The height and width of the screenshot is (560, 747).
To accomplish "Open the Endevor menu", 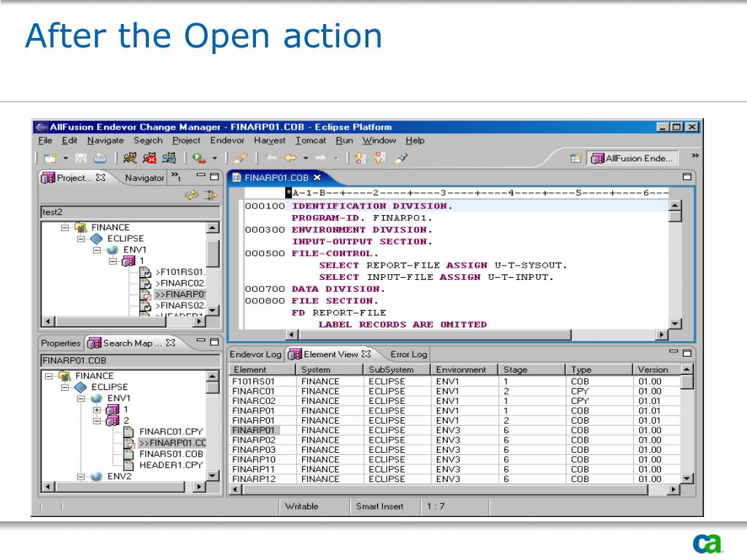I will coord(228,141).
